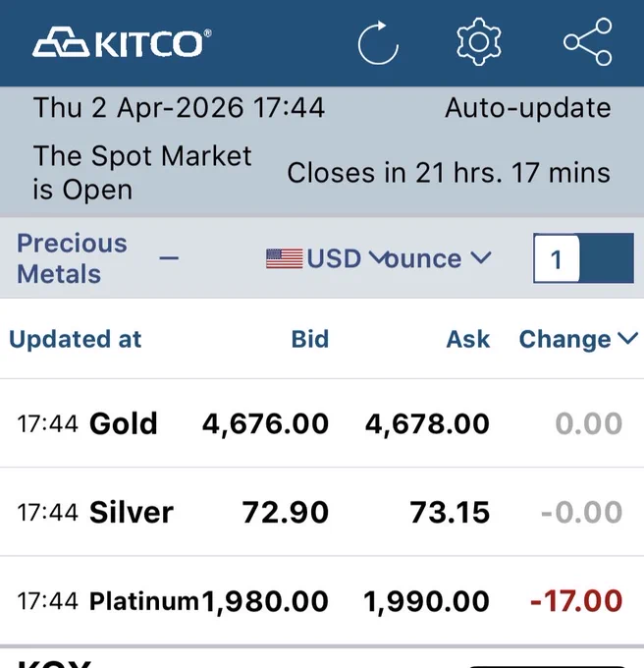Tap the Platinum -17.00 change value

(576, 600)
